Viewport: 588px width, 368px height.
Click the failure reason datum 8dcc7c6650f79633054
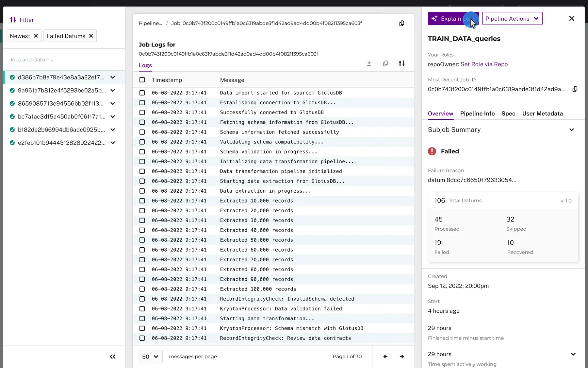pos(472,180)
